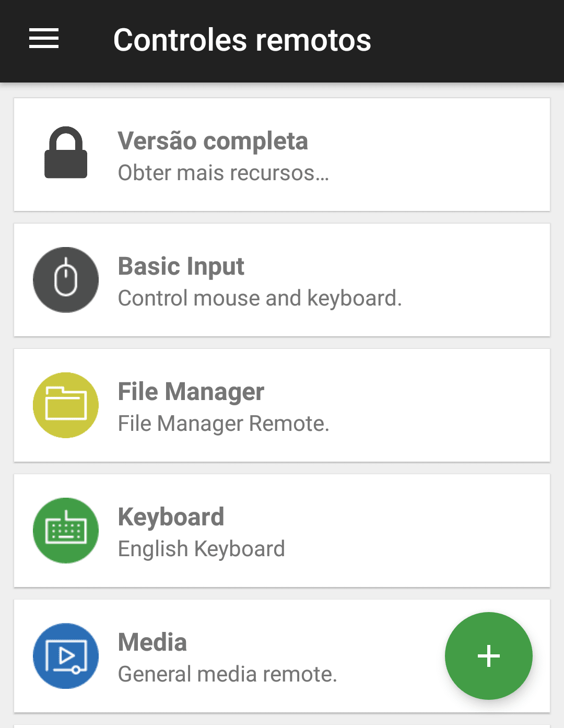Tap the mouse icon for Basic Input
The width and height of the screenshot is (564, 728).
coord(66,280)
